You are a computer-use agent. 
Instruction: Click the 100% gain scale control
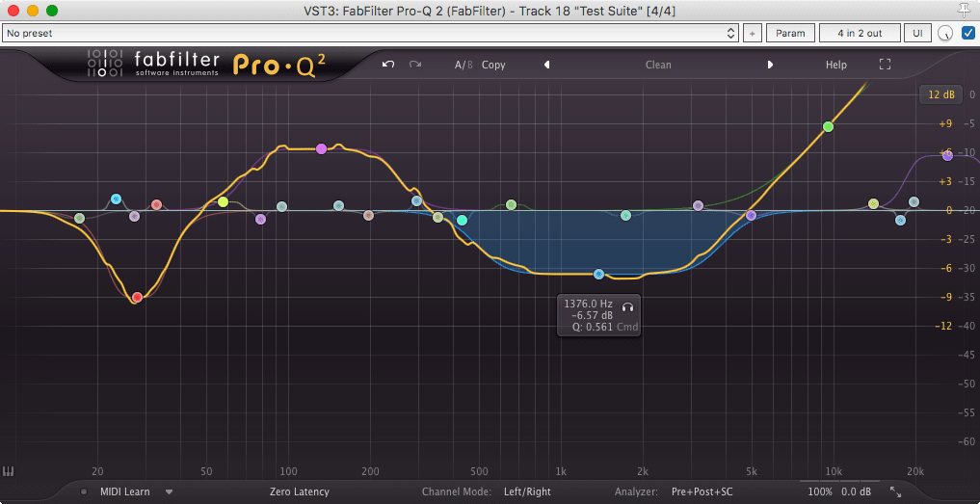tap(820, 491)
